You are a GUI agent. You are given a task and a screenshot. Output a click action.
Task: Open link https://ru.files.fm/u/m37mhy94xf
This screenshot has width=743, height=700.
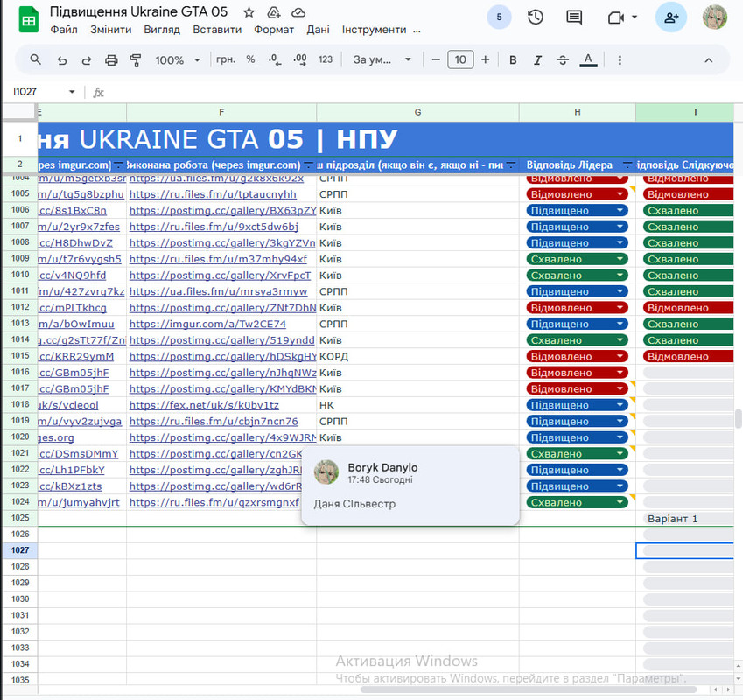(x=218, y=259)
